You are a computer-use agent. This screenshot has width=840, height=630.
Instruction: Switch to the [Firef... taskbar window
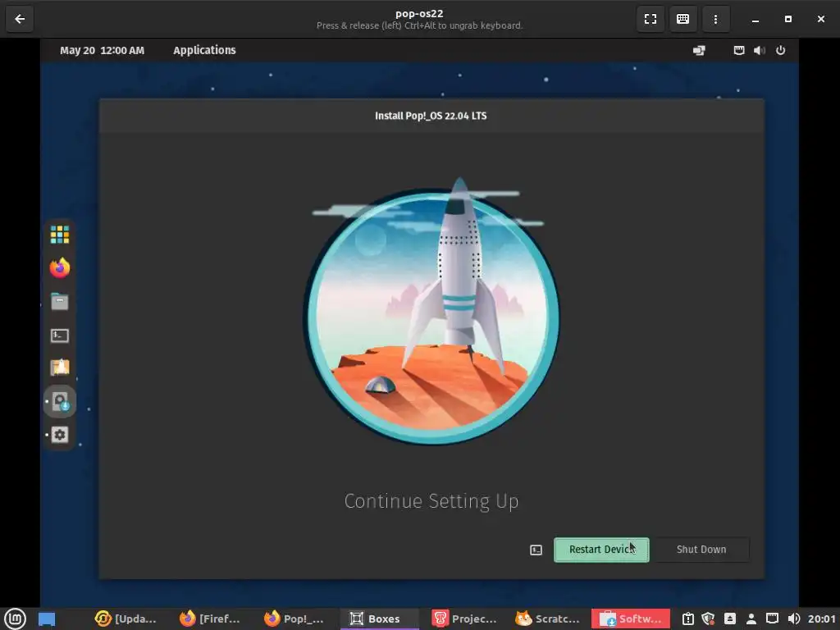pyautogui.click(x=209, y=619)
